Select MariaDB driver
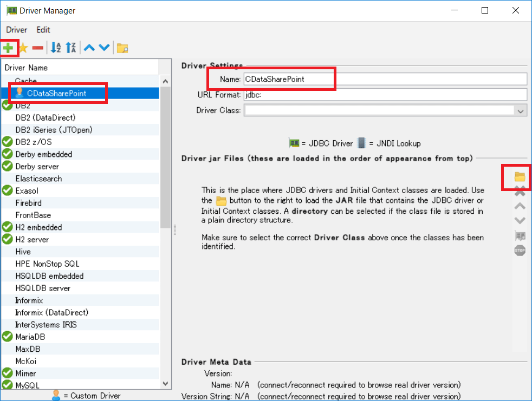 coord(80,337)
